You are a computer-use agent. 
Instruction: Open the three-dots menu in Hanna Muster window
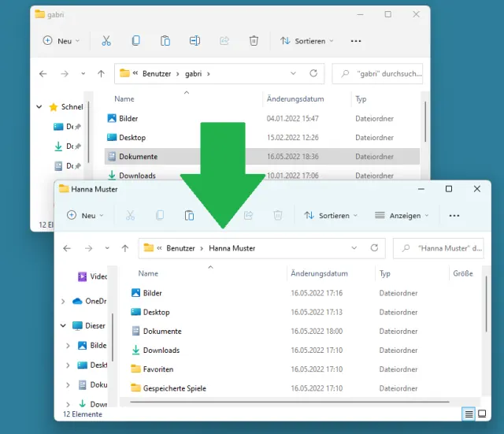454,215
